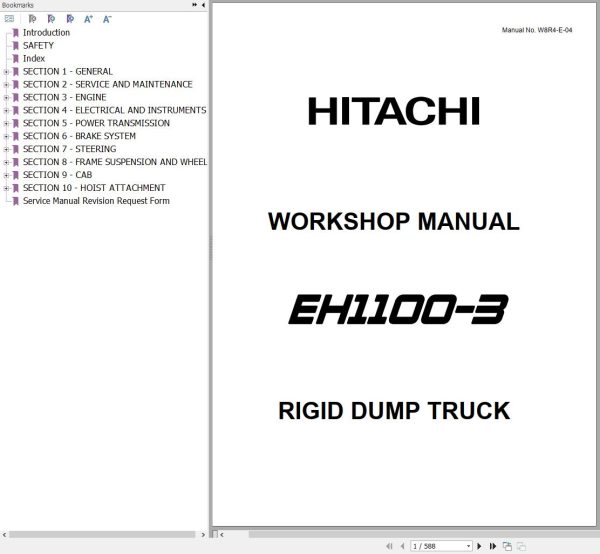
Task: Click the WORKSHOP MANUAL heading on the page
Action: [x=394, y=222]
